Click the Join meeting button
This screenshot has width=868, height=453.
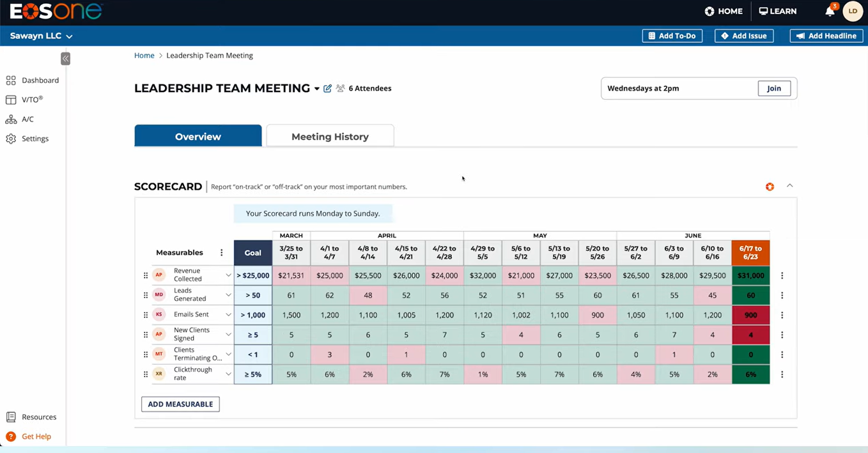[x=774, y=88]
